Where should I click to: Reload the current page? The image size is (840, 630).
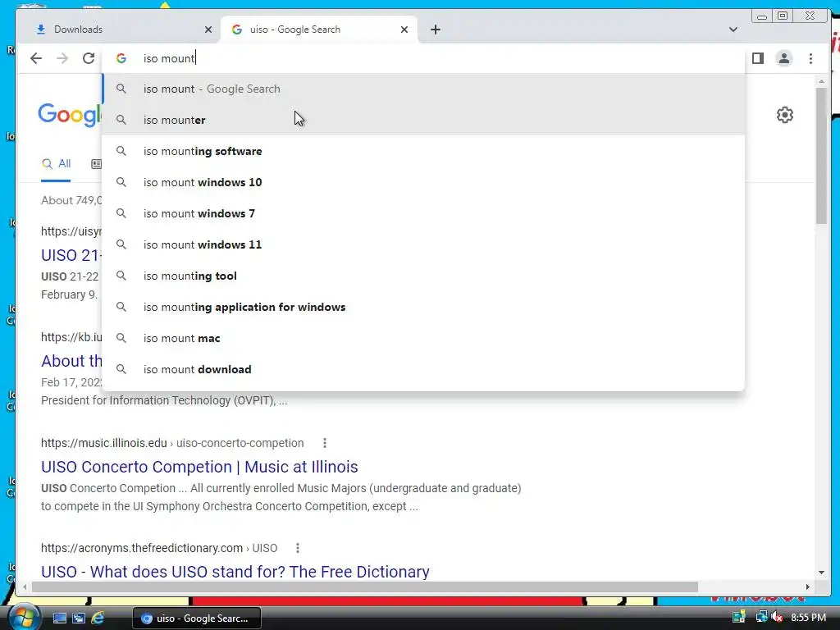89,58
